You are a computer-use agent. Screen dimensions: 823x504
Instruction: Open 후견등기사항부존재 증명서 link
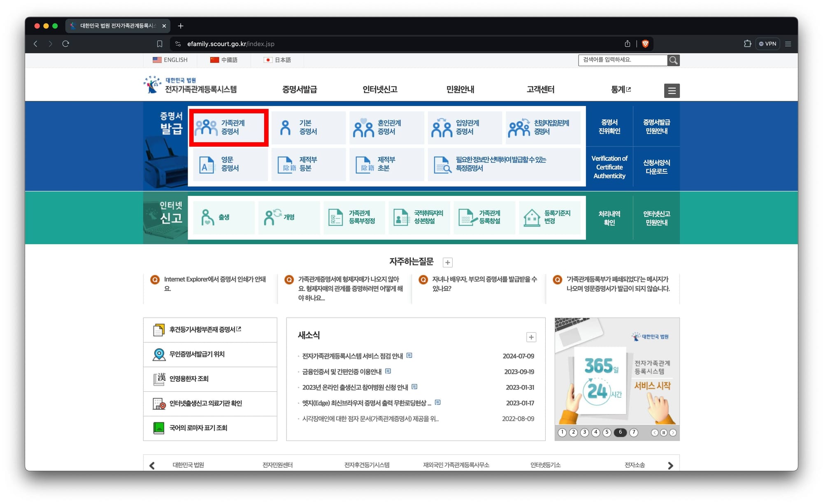click(x=210, y=330)
